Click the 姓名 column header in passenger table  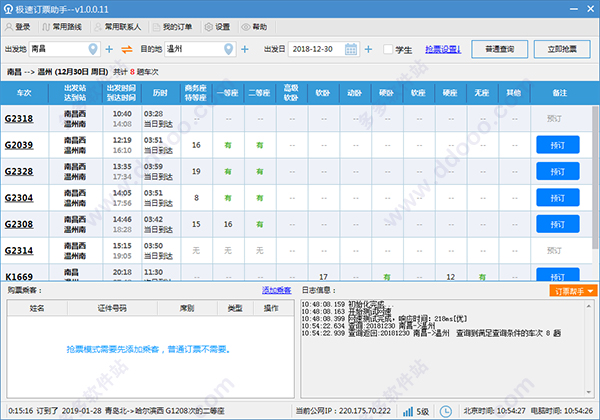coord(37,308)
